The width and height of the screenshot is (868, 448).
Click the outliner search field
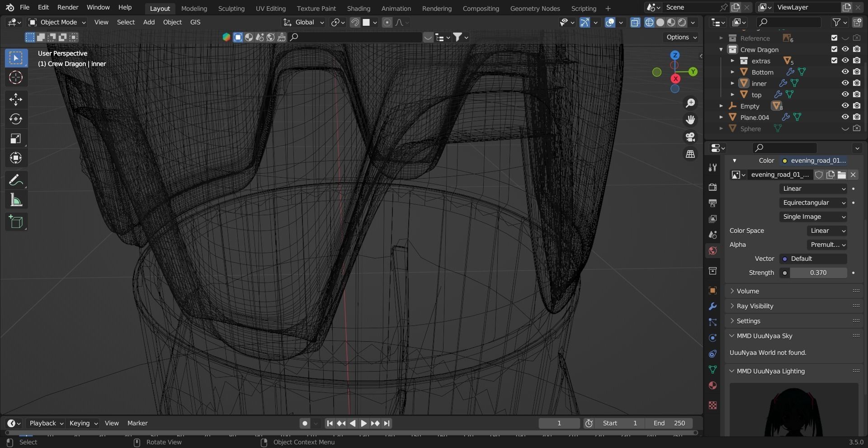point(789,22)
